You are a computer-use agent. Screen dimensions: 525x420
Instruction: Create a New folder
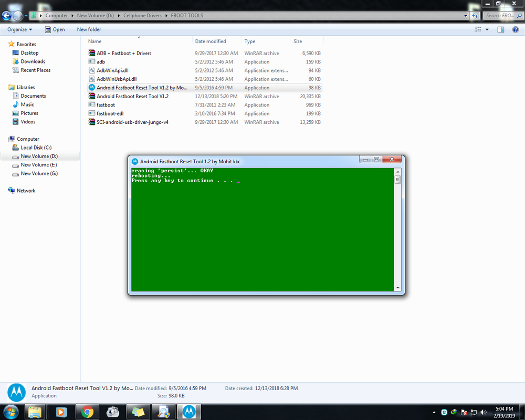(x=89, y=29)
